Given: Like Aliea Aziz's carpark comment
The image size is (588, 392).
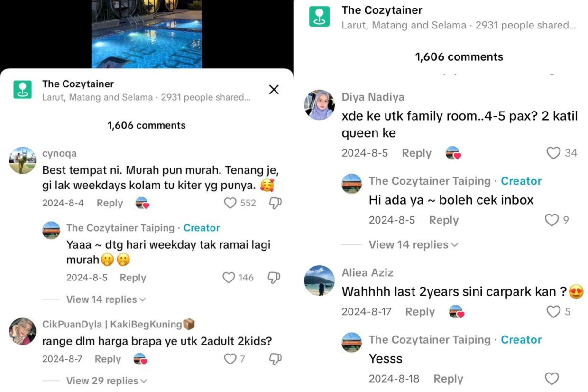Looking at the screenshot, I should pyautogui.click(x=553, y=311).
